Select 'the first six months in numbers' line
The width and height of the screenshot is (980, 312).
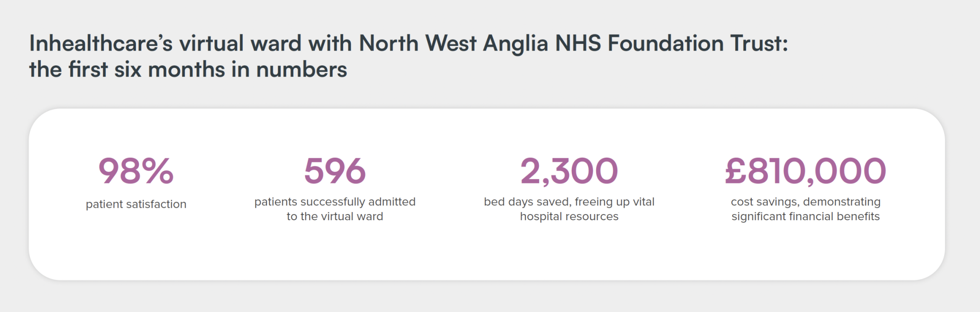pos(188,70)
